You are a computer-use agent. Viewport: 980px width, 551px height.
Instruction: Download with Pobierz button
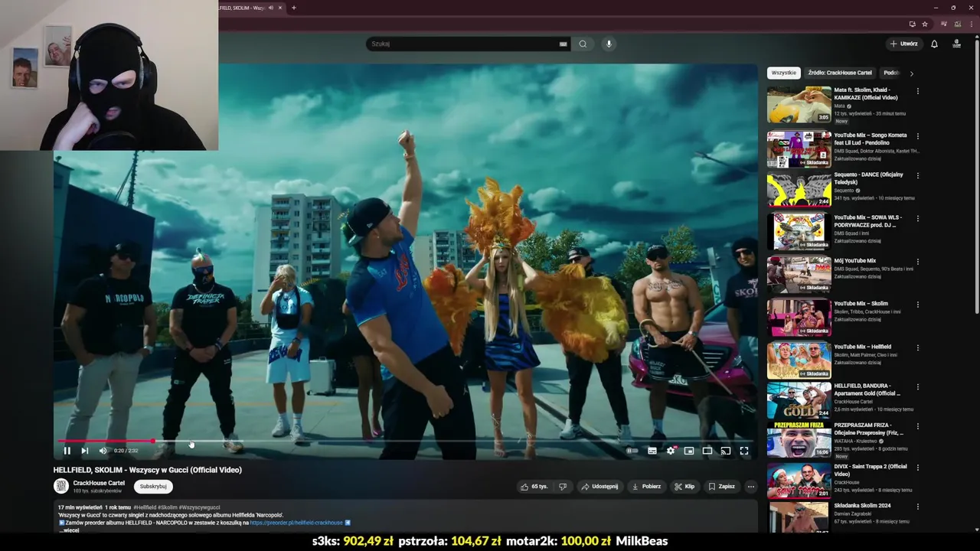click(x=646, y=487)
